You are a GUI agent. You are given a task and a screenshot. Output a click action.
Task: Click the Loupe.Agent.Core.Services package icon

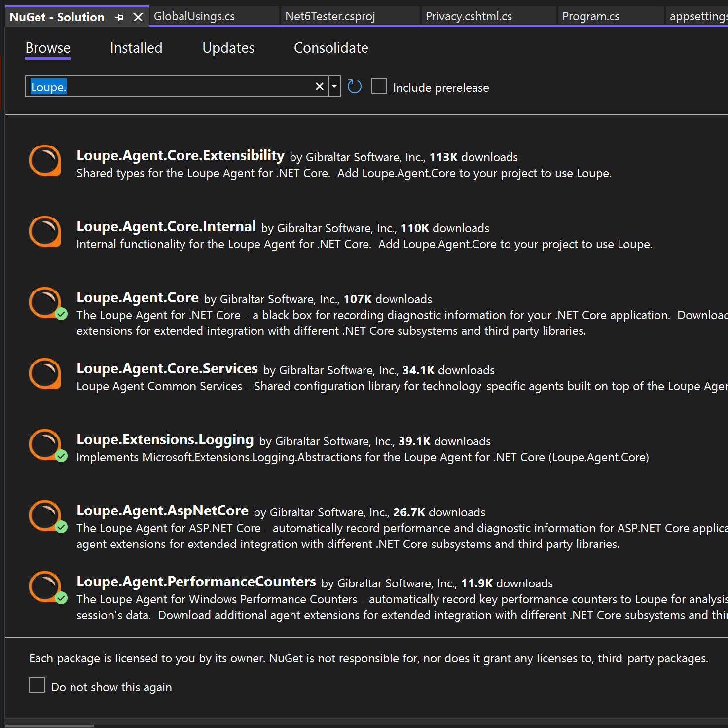click(x=45, y=373)
